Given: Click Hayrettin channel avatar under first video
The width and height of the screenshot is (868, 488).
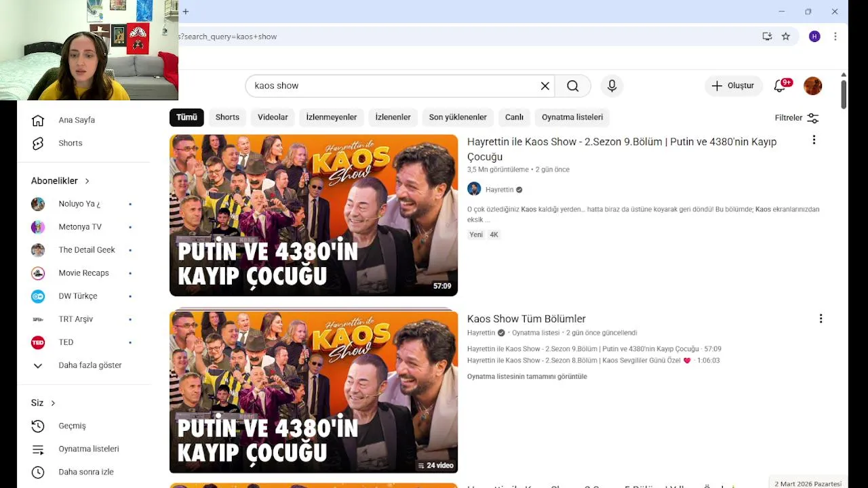Looking at the screenshot, I should [474, 189].
